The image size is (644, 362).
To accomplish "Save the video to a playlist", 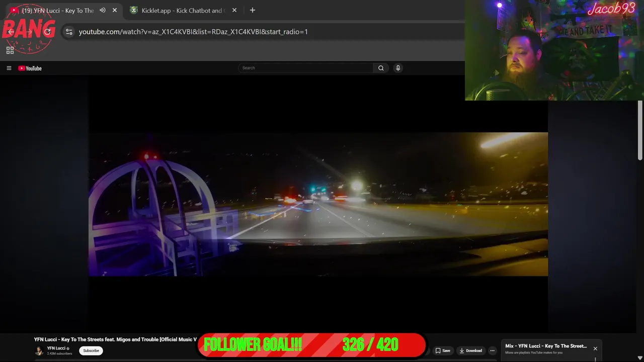I will (x=443, y=350).
